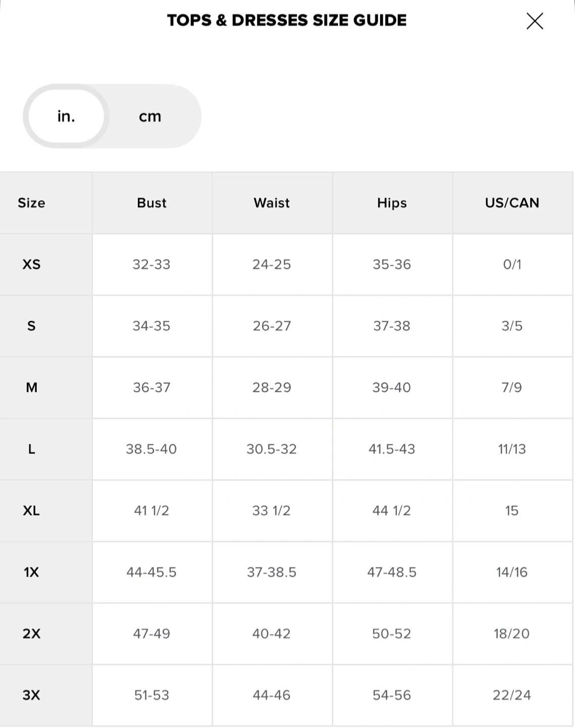This screenshot has width=575, height=728.
Task: Select the XS size row label
Action: point(31,264)
